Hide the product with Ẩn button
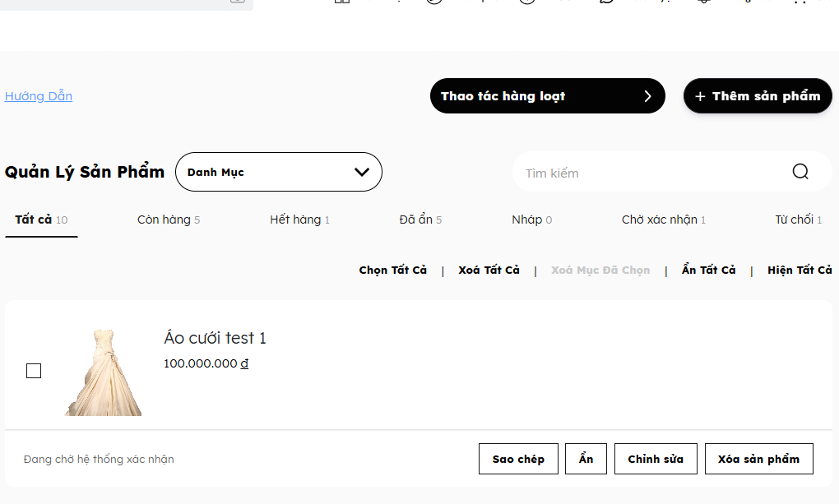Viewport: 839px width, 504px height. (586, 459)
